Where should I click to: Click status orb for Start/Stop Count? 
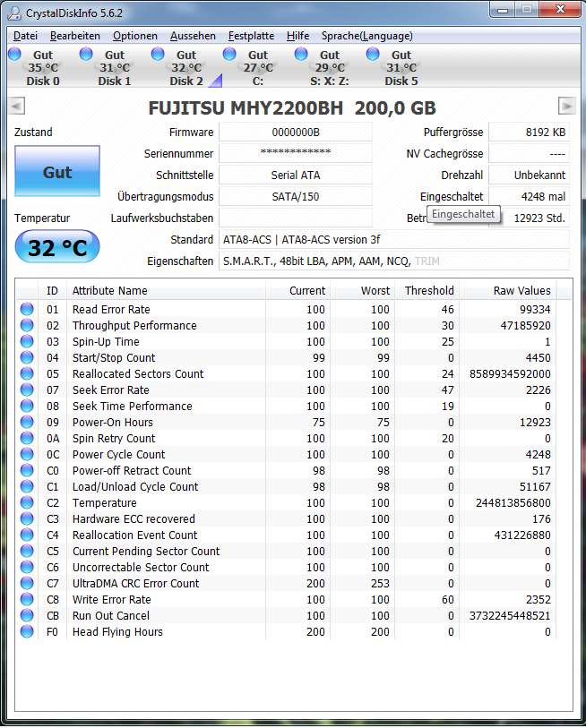27,357
